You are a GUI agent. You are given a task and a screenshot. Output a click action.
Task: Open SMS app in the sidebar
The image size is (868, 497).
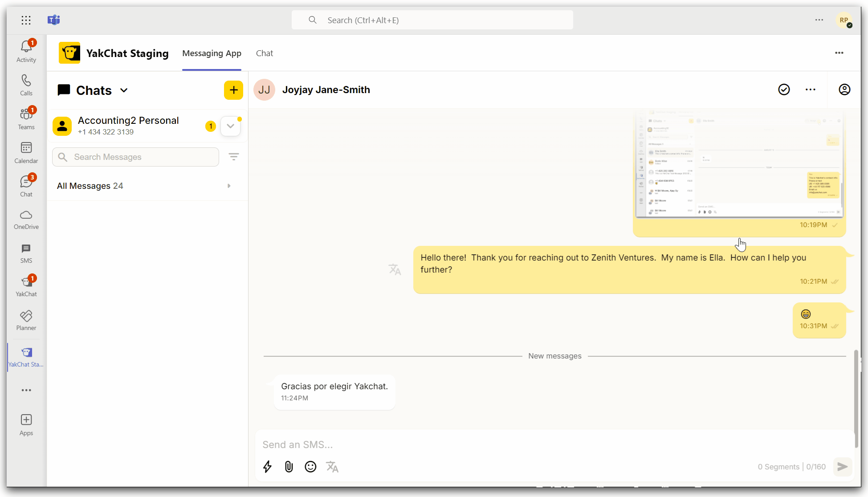tap(26, 253)
